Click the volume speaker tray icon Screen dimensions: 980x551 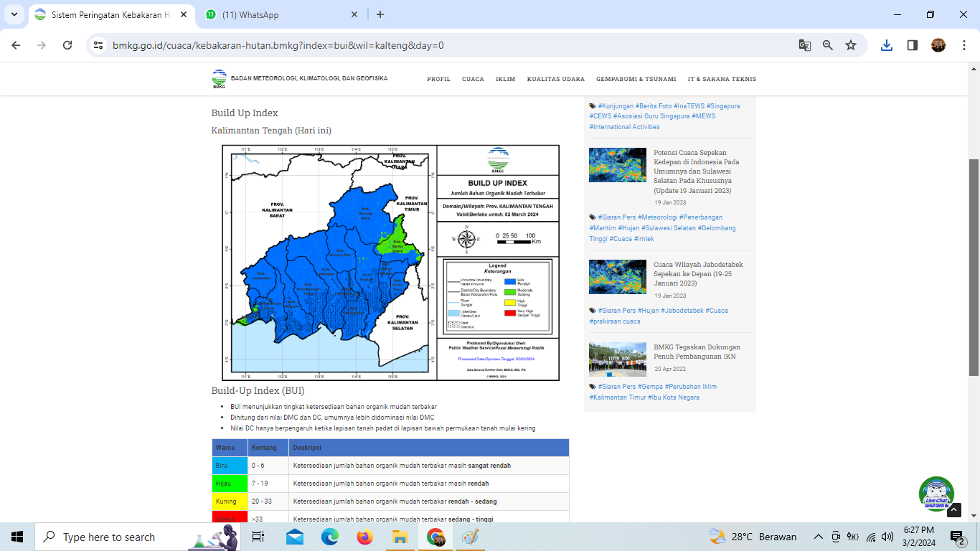tap(887, 537)
